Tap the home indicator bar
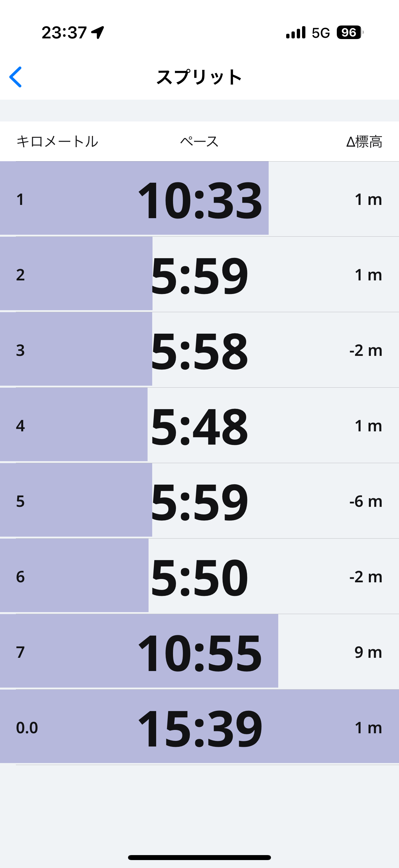 (x=199, y=857)
